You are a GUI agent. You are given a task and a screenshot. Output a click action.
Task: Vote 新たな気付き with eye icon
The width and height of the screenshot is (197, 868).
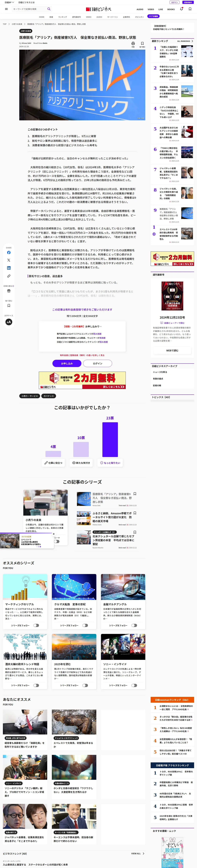81,463
